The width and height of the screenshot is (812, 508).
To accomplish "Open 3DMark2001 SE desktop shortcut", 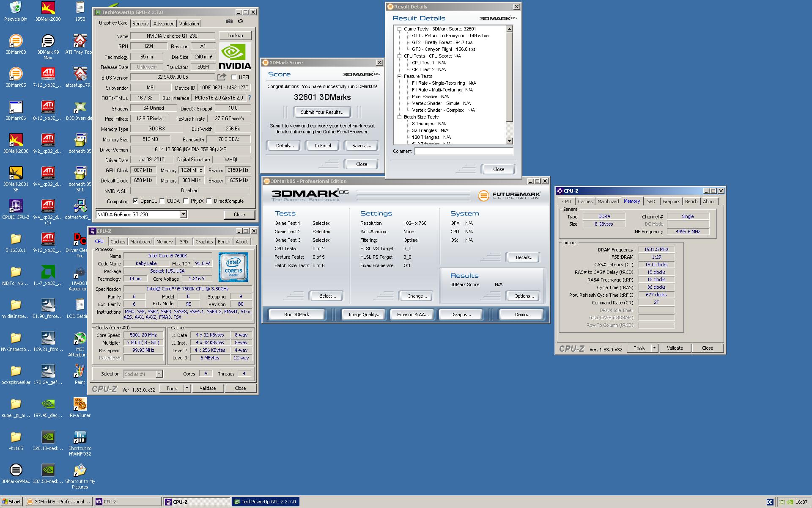I will click(x=16, y=179).
